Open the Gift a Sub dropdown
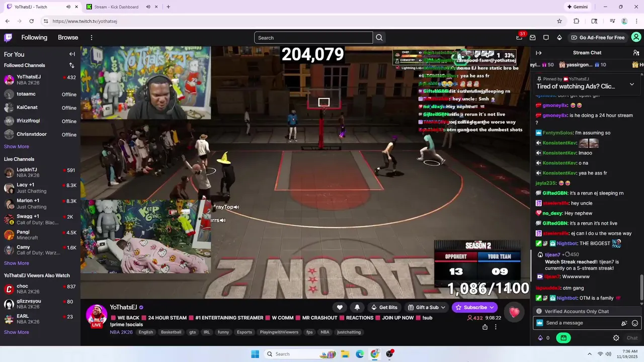644x362 pixels. pyautogui.click(x=427, y=307)
